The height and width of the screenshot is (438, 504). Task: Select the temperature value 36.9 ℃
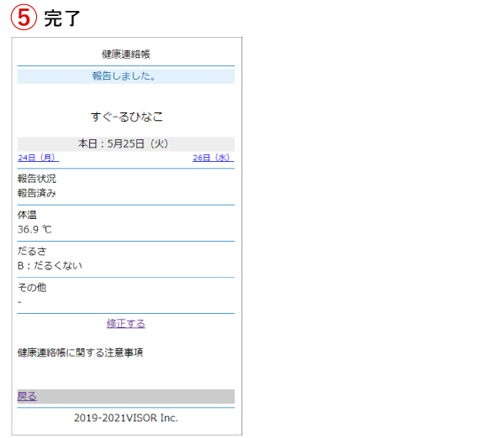click(x=34, y=229)
